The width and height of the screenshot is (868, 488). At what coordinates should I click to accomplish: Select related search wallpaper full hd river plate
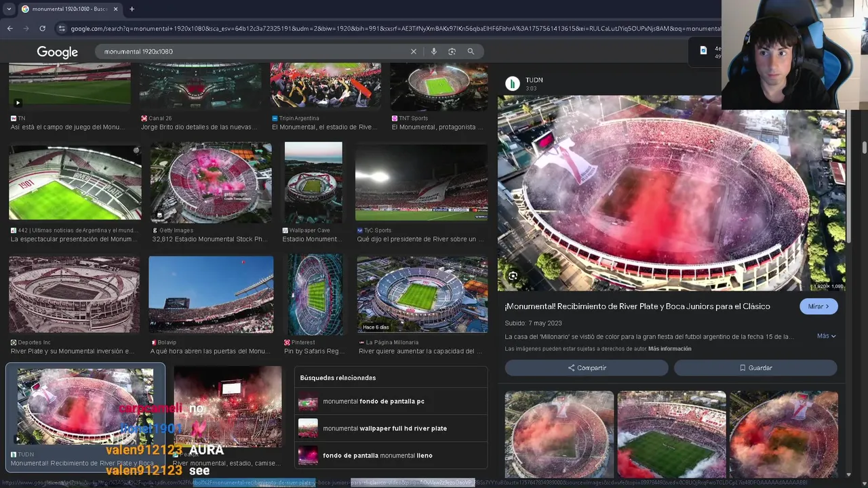tap(392, 428)
